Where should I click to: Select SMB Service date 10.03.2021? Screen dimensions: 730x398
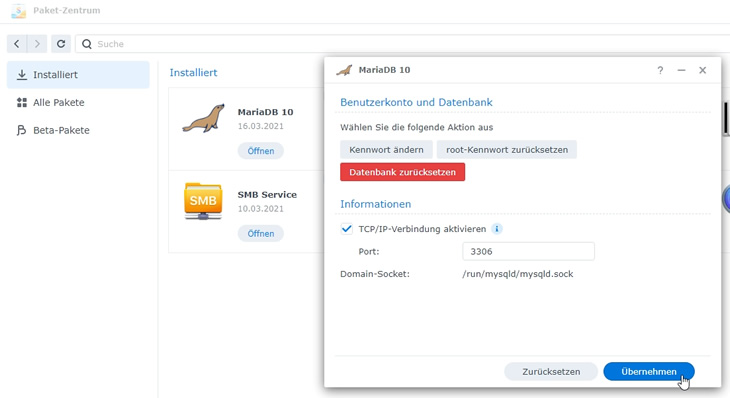coord(260,209)
